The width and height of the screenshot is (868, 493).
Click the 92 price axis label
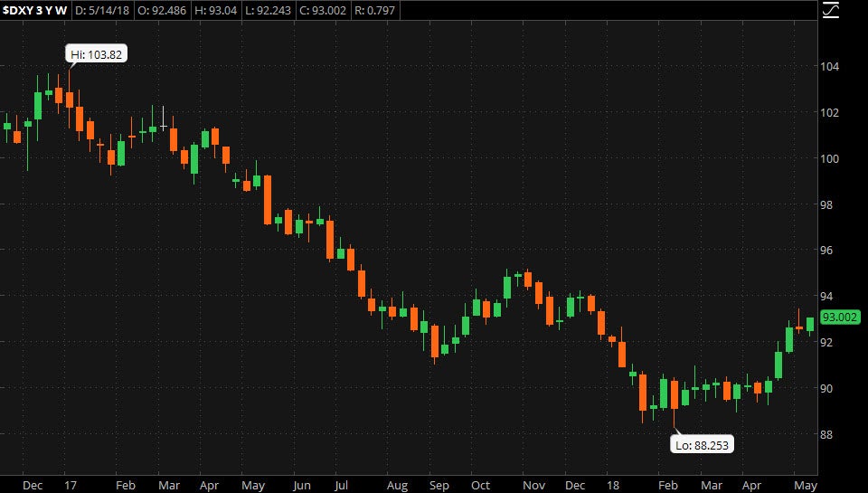(826, 342)
